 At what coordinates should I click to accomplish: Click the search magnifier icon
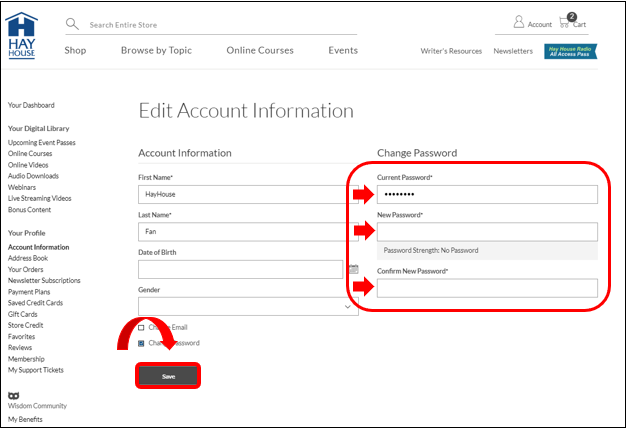click(72, 24)
